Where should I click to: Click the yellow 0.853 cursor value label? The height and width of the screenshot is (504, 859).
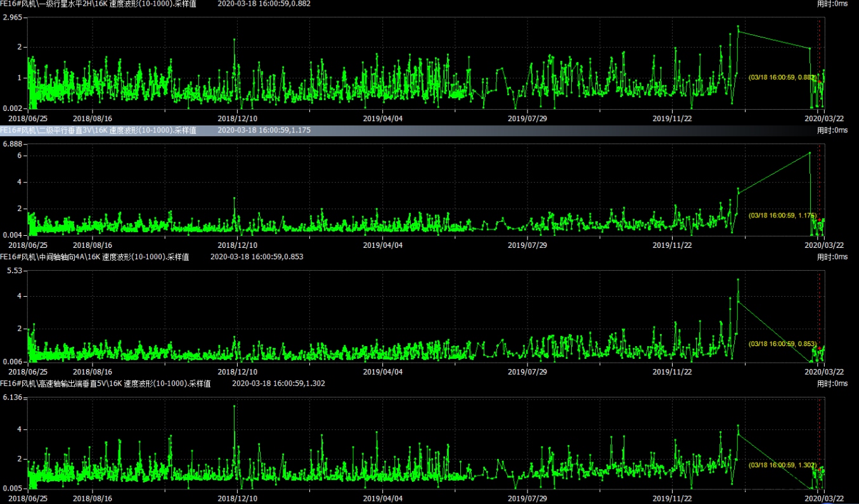click(x=782, y=344)
